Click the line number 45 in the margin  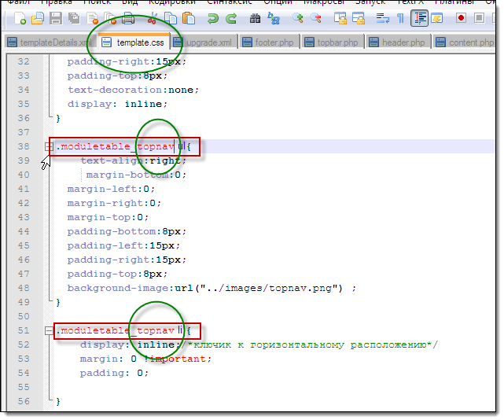tap(22, 245)
